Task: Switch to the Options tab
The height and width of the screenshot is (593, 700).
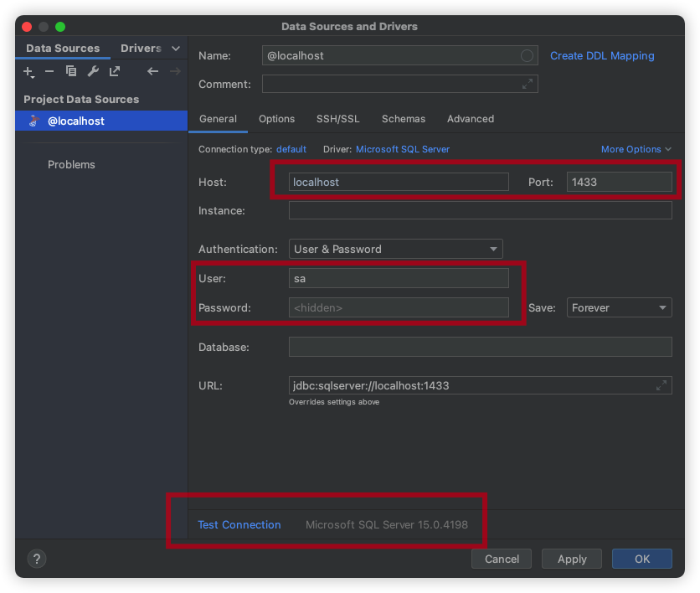Action: click(276, 119)
